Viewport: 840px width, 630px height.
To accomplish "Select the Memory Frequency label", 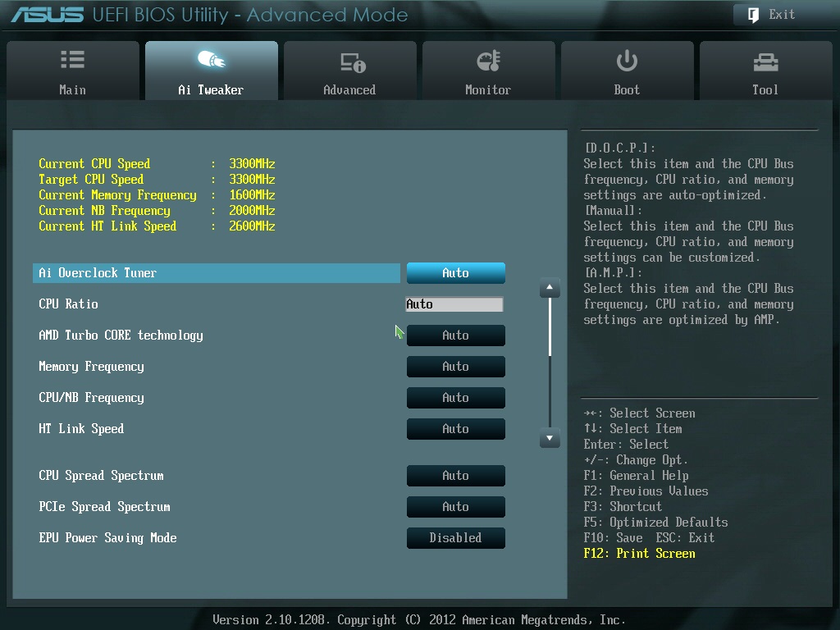I will (x=92, y=367).
